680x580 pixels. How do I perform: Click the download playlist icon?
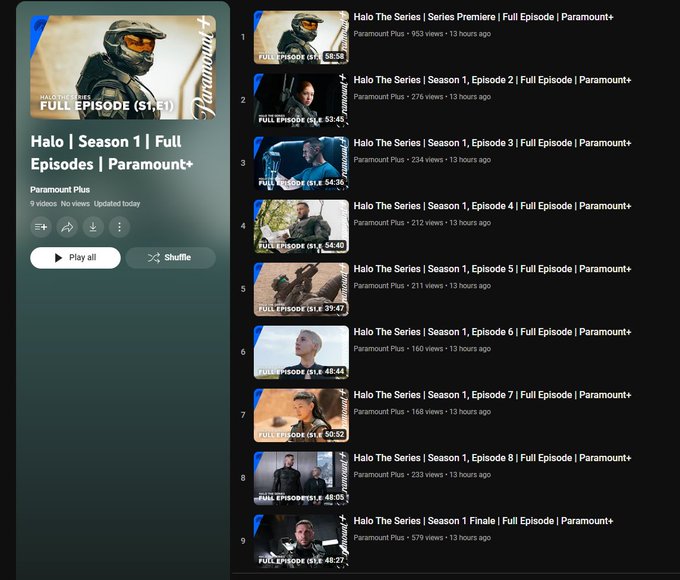pyautogui.click(x=93, y=226)
